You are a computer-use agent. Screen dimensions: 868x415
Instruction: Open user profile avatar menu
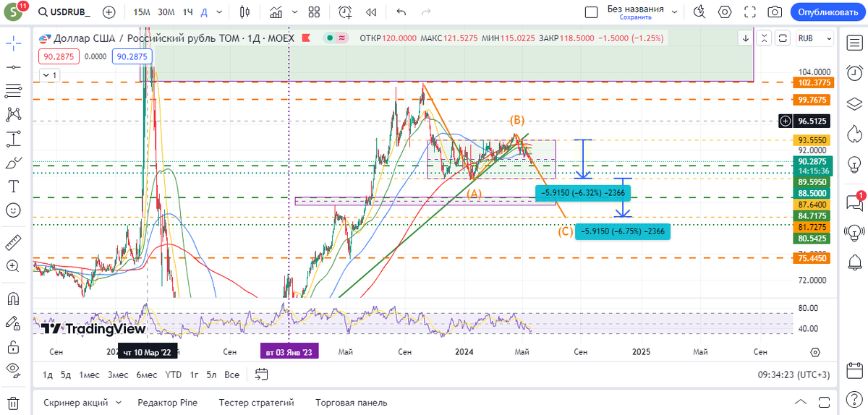pyautogui.click(x=13, y=12)
